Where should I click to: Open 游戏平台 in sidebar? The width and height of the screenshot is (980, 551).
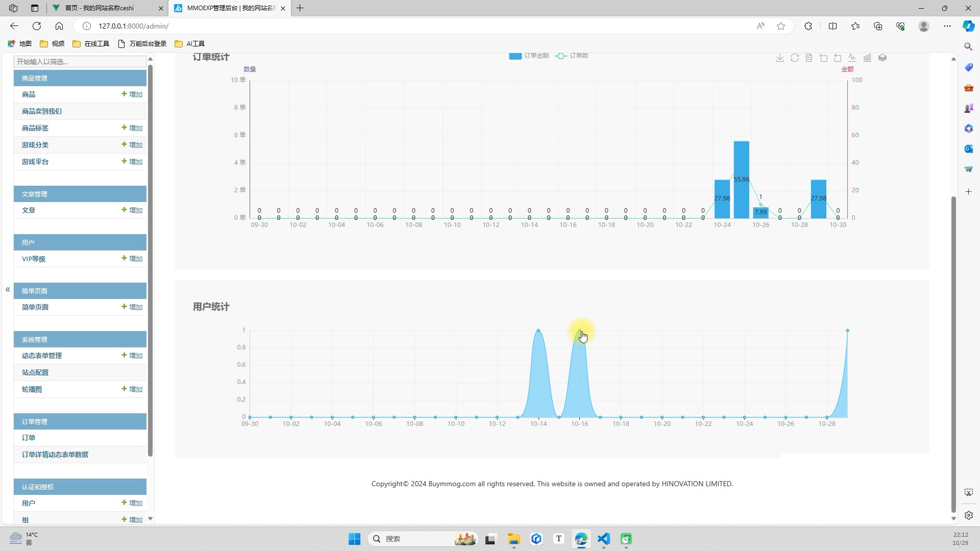point(35,162)
